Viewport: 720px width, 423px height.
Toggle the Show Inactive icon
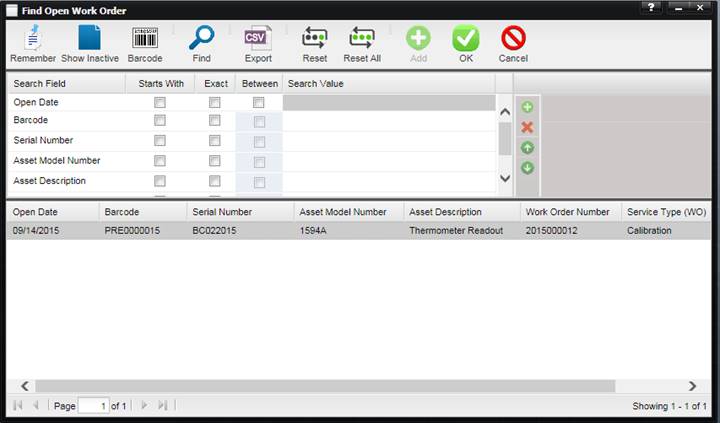click(x=90, y=38)
